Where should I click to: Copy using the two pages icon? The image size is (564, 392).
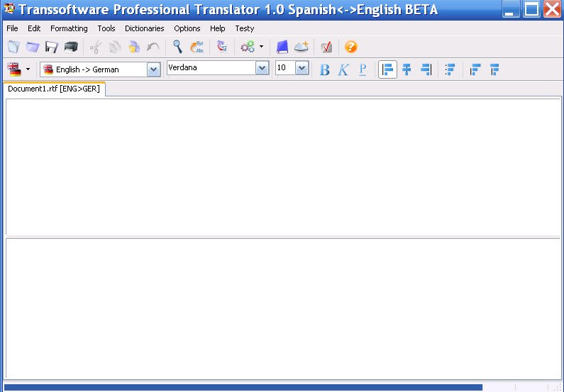115,47
